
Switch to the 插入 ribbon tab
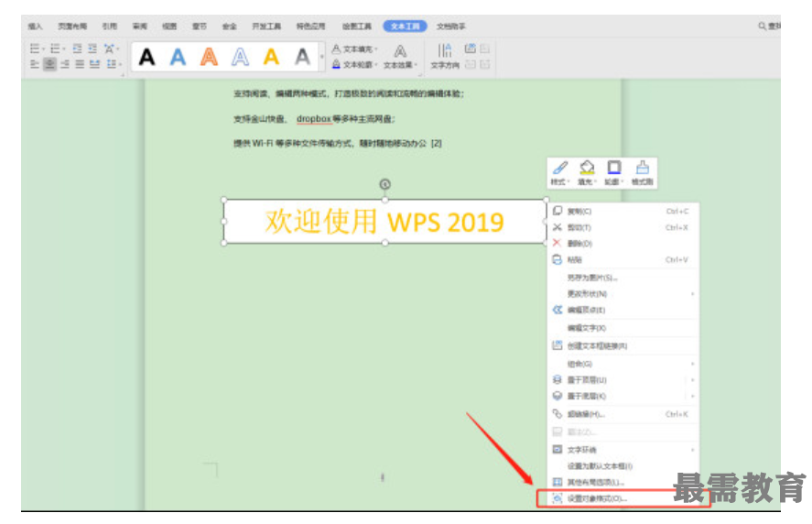pyautogui.click(x=35, y=26)
